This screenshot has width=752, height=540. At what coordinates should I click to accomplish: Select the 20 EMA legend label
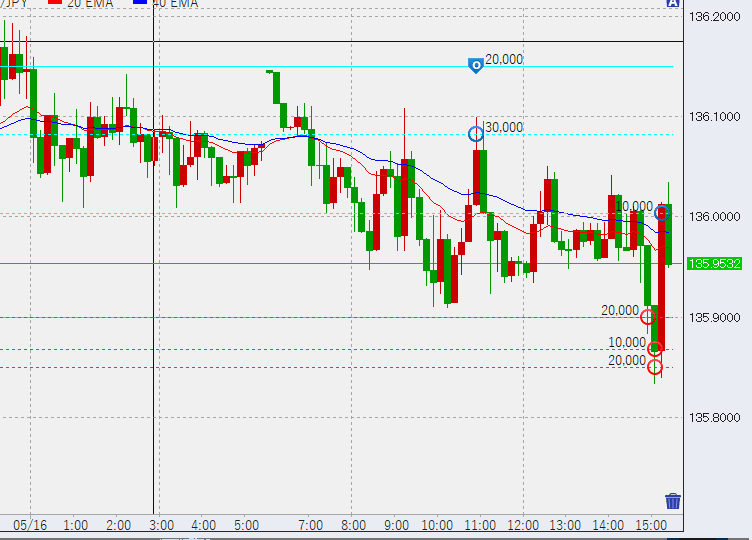click(x=89, y=4)
